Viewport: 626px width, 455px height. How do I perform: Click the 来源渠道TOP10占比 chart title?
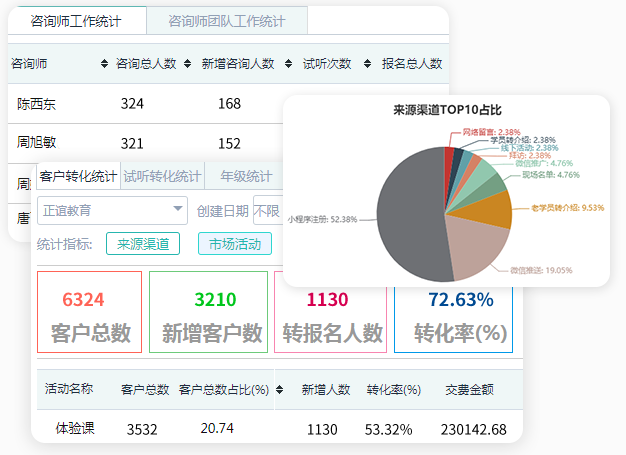click(x=447, y=110)
